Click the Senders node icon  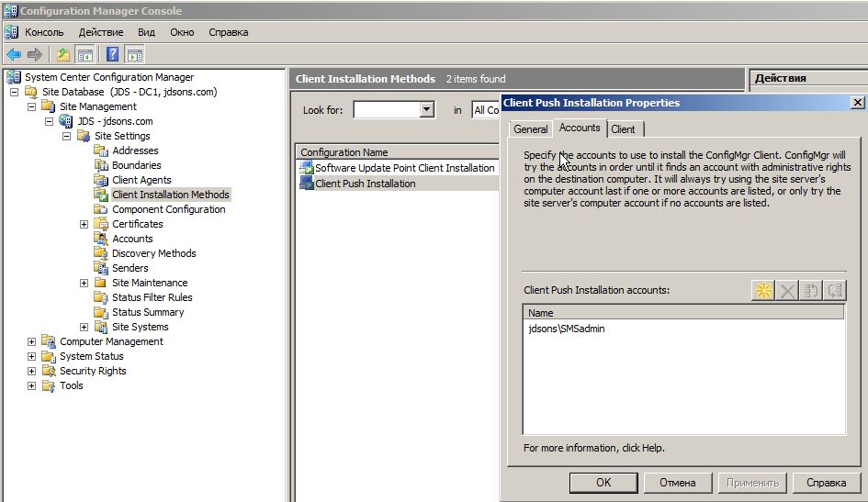pyautogui.click(x=101, y=268)
